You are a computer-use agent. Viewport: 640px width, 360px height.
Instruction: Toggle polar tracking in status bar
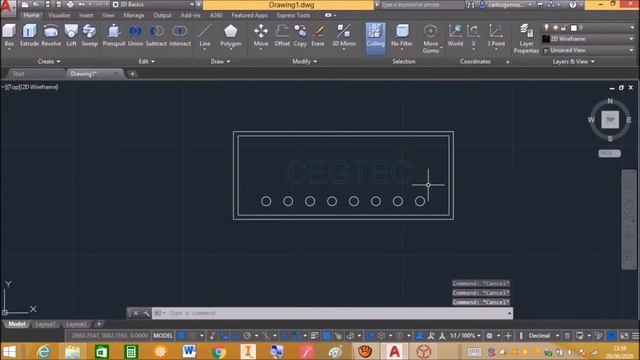point(247,336)
